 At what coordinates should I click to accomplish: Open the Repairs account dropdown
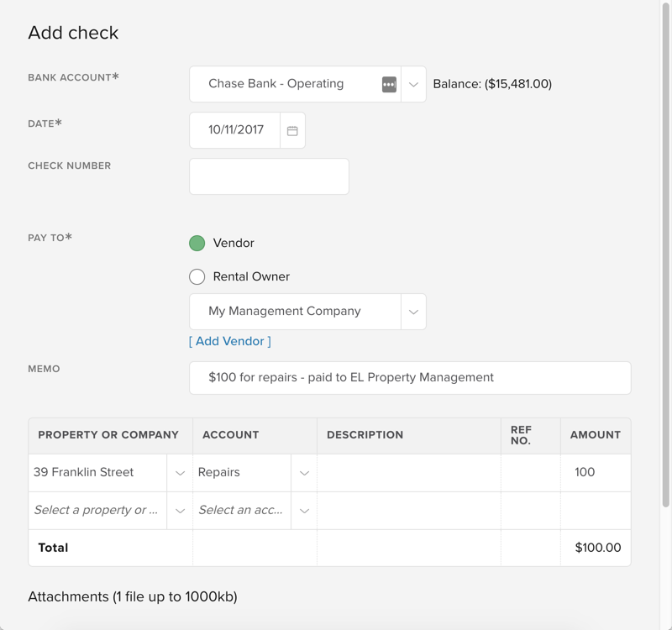tap(306, 472)
